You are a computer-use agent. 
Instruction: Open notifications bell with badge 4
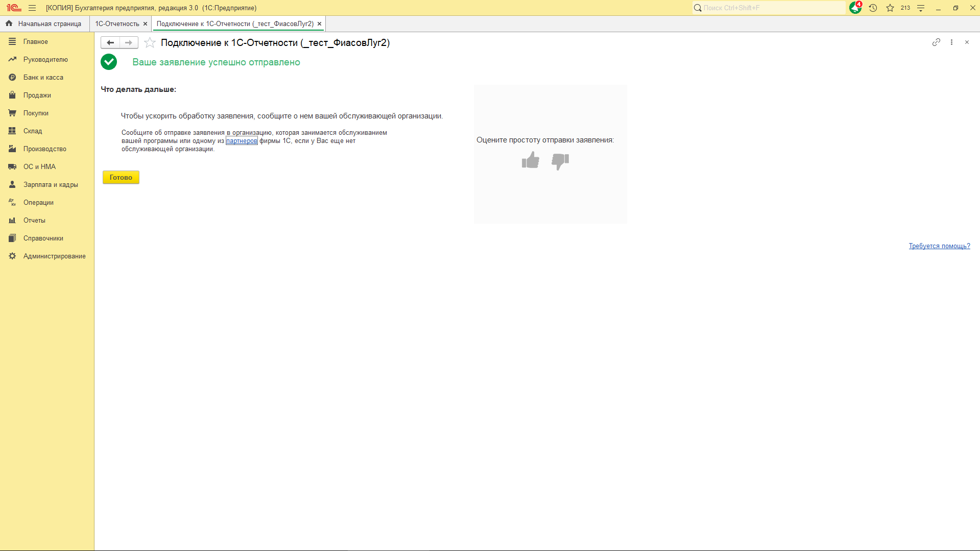[855, 8]
